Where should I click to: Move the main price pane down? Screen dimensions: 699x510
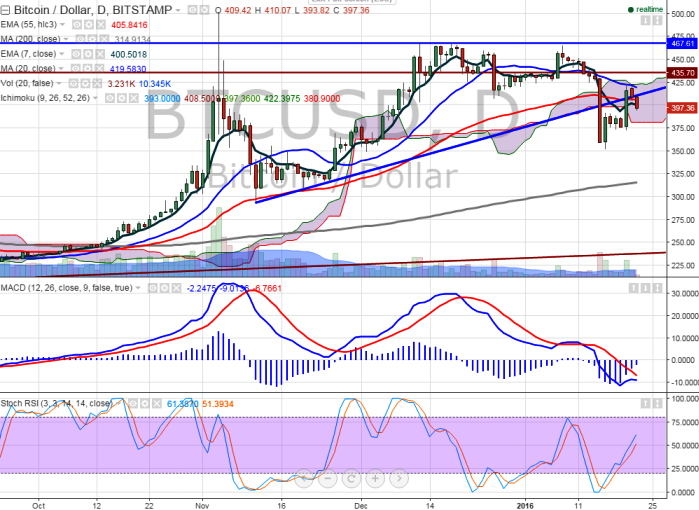click(x=645, y=21)
